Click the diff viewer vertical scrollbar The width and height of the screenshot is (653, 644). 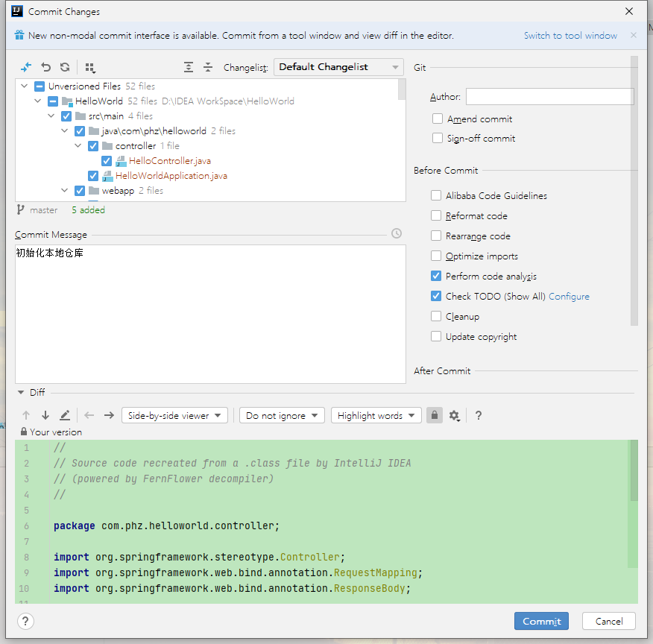coord(634,470)
